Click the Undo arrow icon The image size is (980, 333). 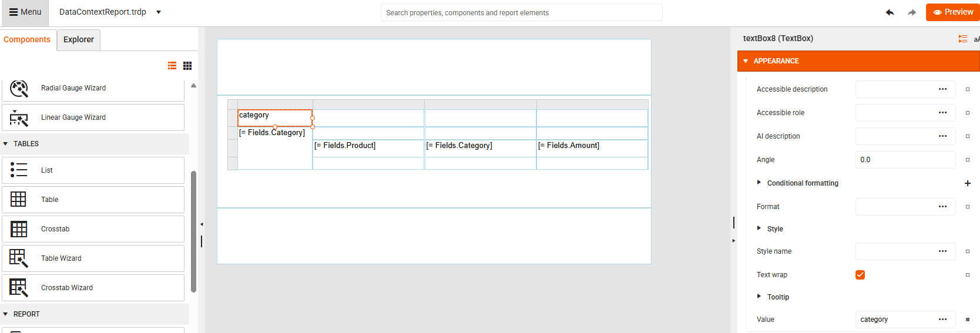890,12
